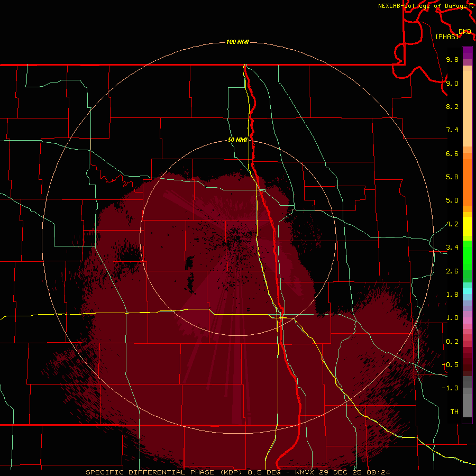Click the 1.0 value on the scale
Viewport: 476px width, 476px height.
[452, 318]
